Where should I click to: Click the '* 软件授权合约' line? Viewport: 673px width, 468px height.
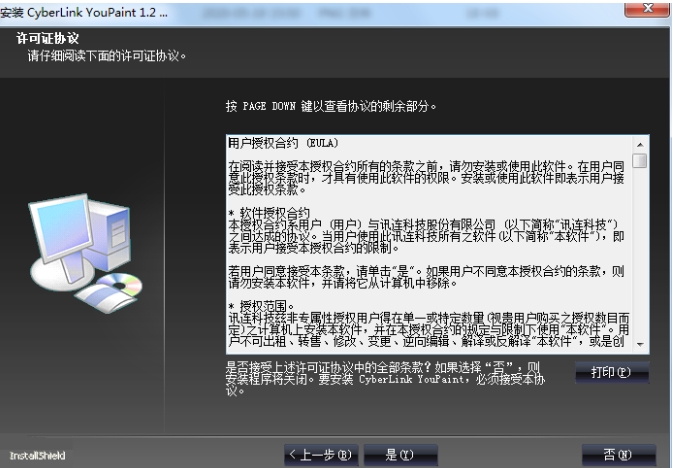point(269,213)
